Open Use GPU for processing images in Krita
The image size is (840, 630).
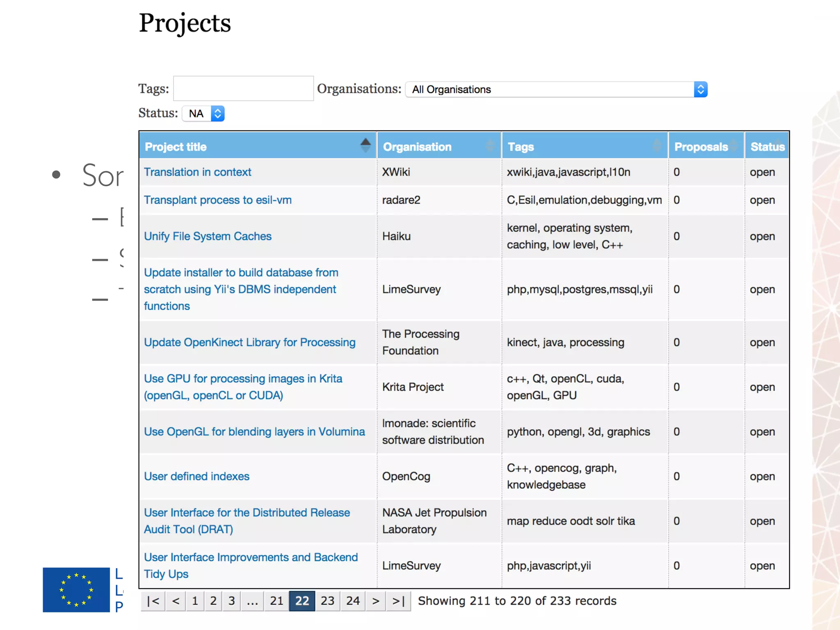point(243,387)
